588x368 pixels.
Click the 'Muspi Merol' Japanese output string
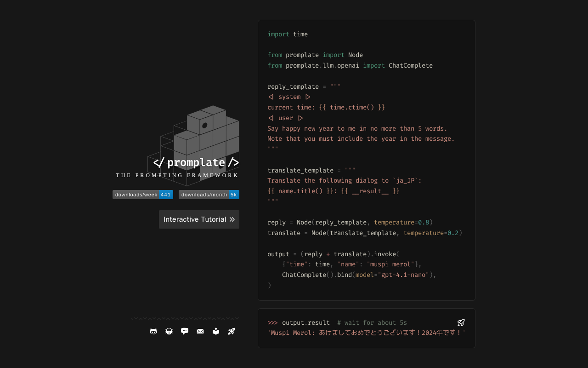[x=367, y=333]
